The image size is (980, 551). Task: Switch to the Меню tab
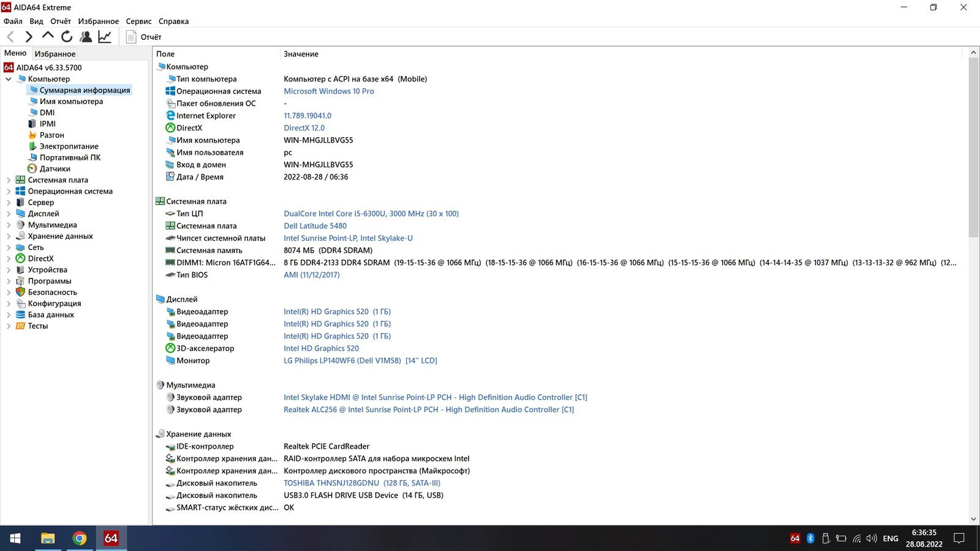(x=15, y=53)
